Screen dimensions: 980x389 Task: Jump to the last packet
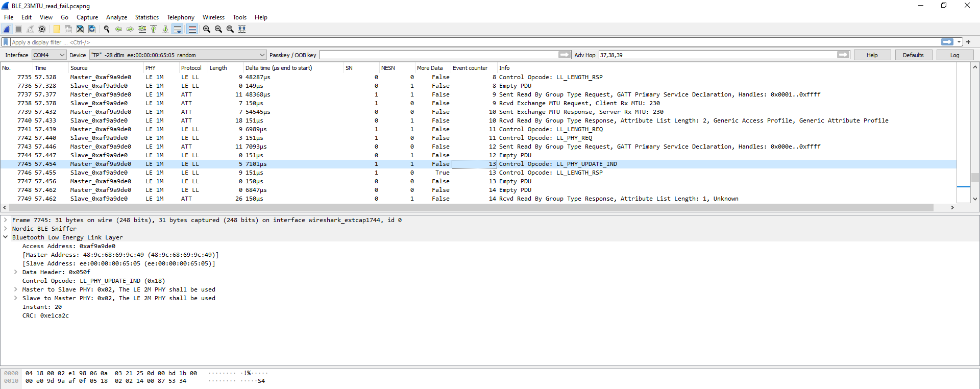point(165,29)
